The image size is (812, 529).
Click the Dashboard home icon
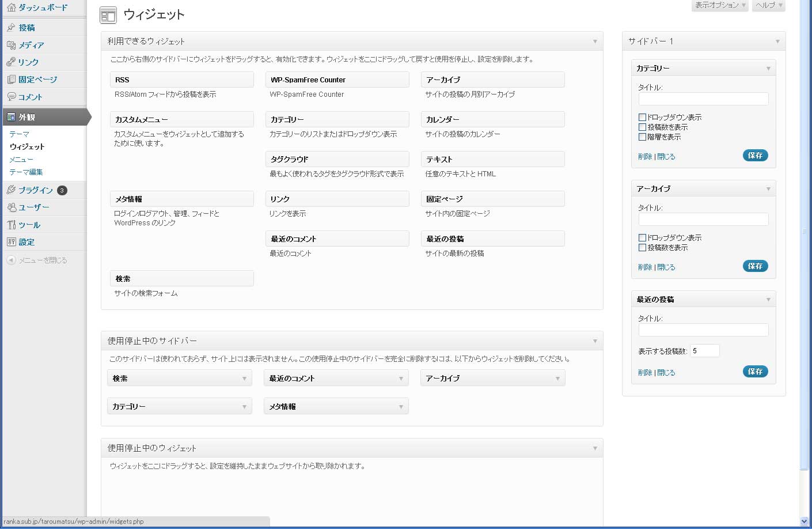click(x=12, y=7)
